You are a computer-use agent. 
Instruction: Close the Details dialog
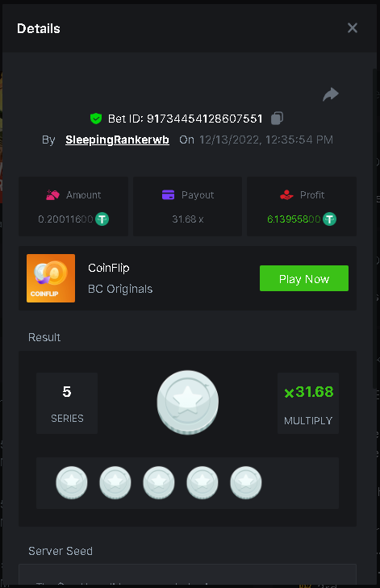point(353,27)
